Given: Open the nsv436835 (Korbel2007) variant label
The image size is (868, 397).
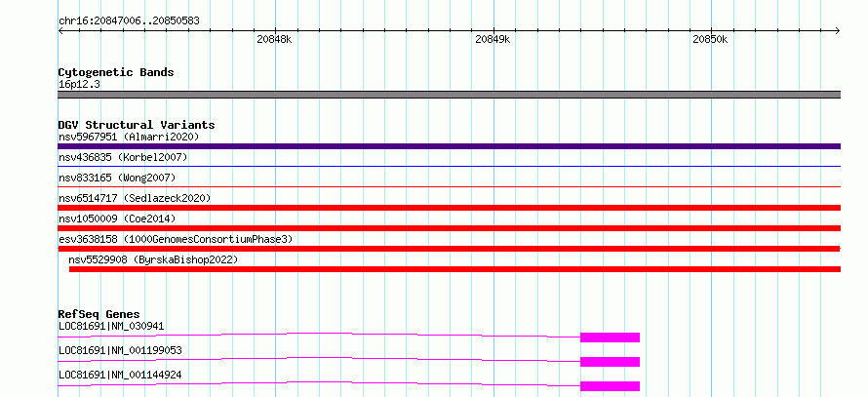Looking at the screenshot, I should (123, 157).
